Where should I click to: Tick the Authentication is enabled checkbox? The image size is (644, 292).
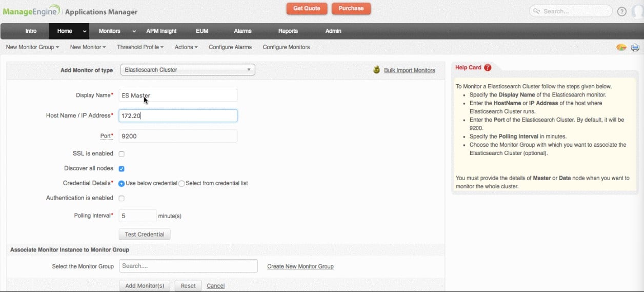(122, 199)
